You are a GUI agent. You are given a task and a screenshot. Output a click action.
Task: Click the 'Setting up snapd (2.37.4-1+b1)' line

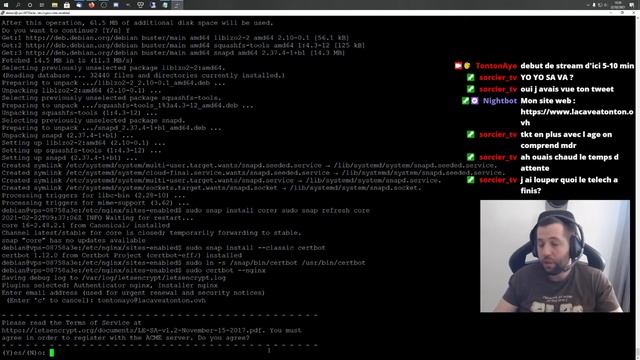pyautogui.click(x=69, y=158)
